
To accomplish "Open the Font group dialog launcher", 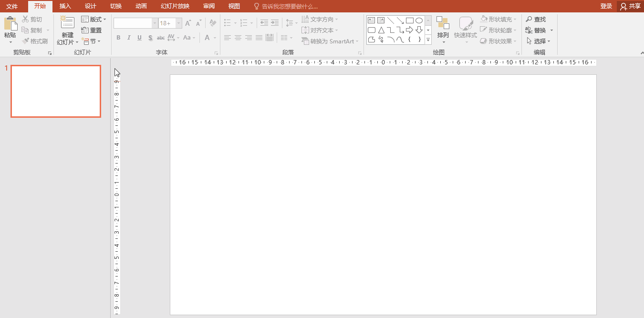I will [216, 53].
